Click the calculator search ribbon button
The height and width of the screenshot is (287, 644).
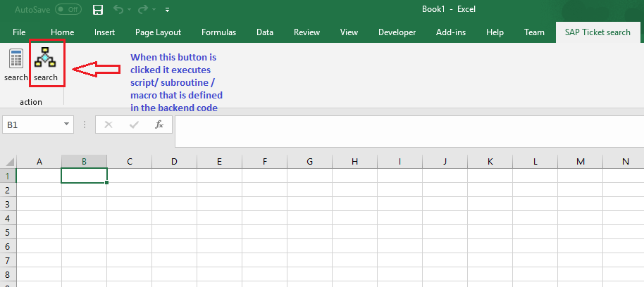[x=16, y=65]
